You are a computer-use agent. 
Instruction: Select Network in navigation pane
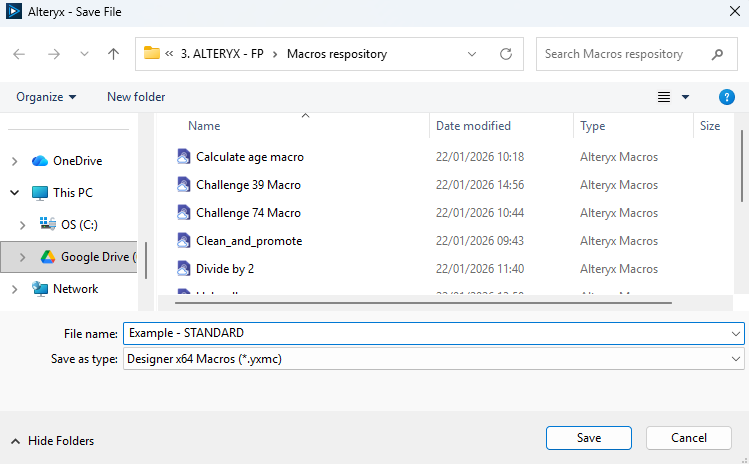pos(75,289)
